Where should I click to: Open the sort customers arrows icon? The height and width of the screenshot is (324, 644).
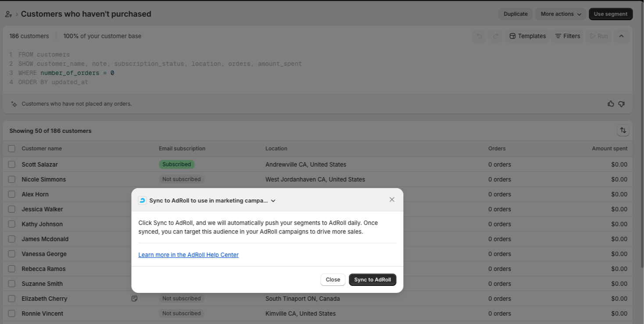pos(623,130)
